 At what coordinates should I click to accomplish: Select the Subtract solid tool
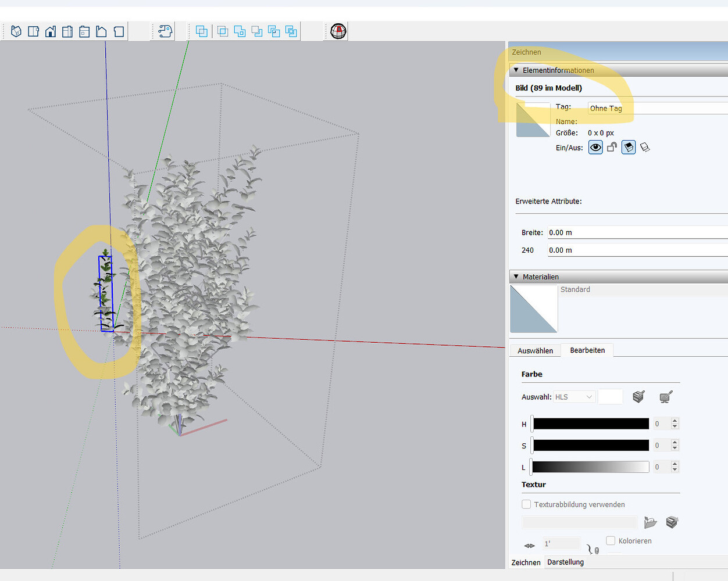pos(258,31)
